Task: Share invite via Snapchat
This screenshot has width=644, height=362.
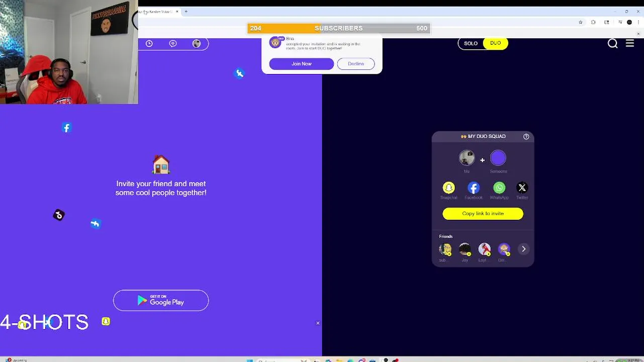Action: (448, 188)
